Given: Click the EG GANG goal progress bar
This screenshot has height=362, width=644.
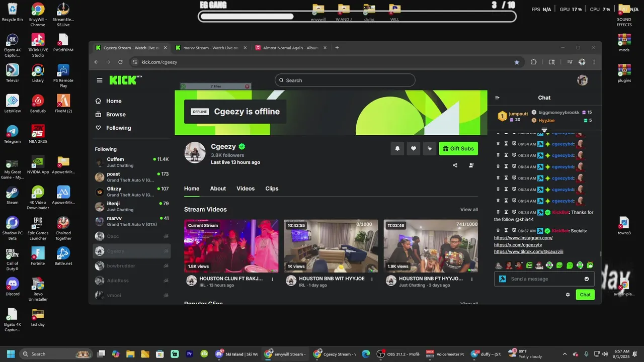Looking at the screenshot, I should [357, 17].
